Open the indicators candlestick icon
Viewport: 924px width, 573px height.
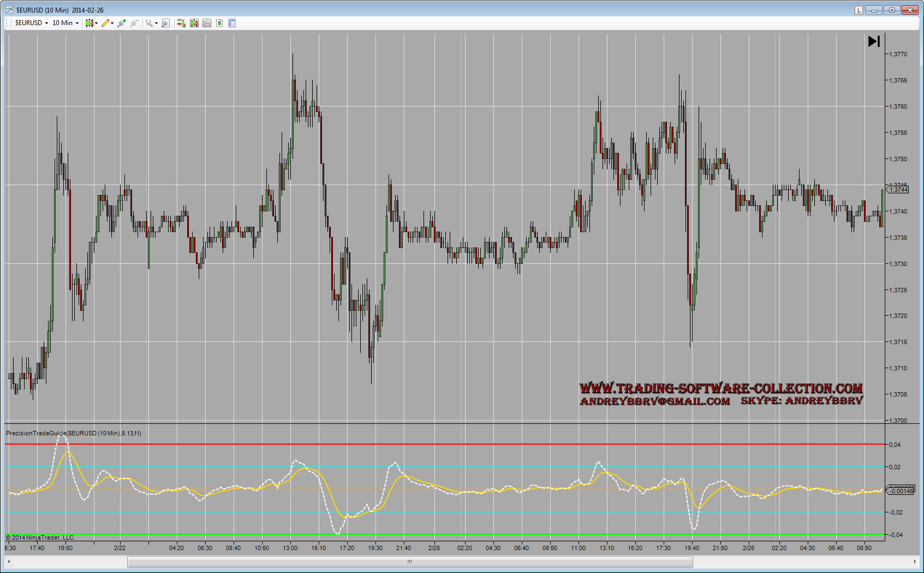coord(194,23)
